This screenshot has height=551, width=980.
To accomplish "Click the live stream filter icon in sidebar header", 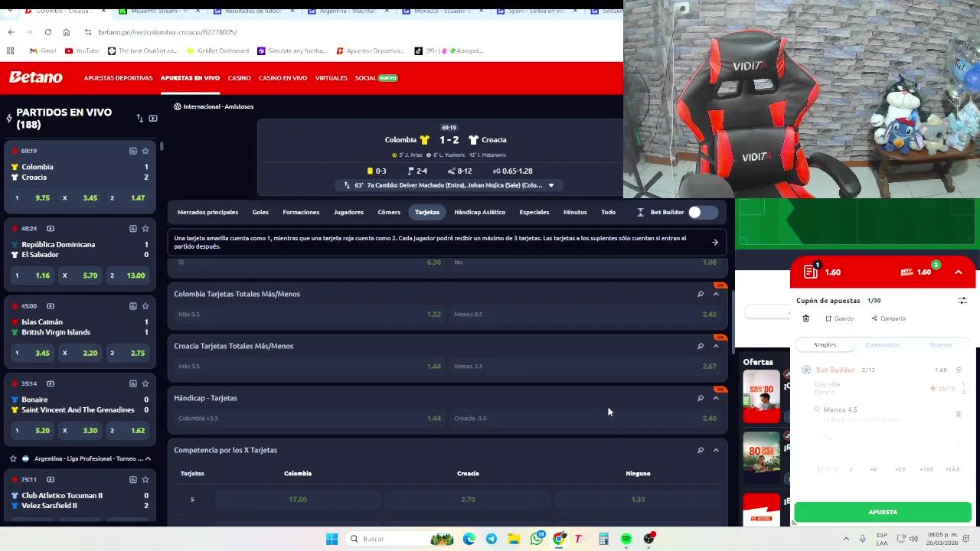I will click(x=153, y=118).
